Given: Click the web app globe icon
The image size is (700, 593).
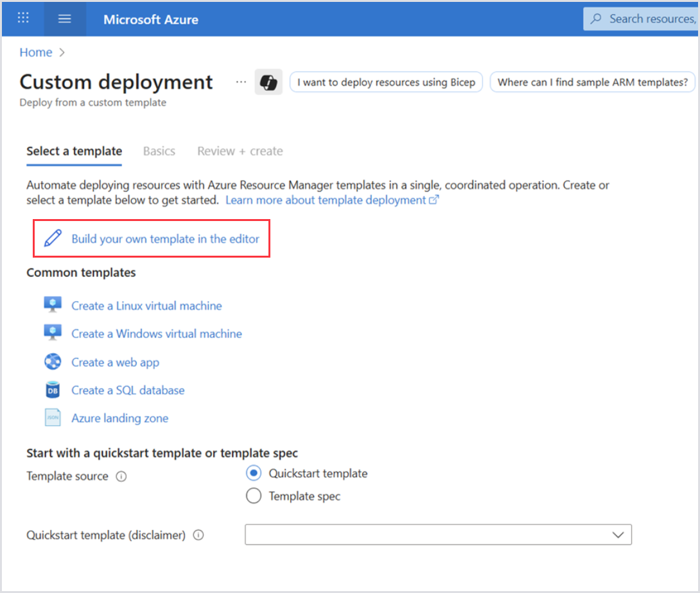Looking at the screenshot, I should point(53,362).
